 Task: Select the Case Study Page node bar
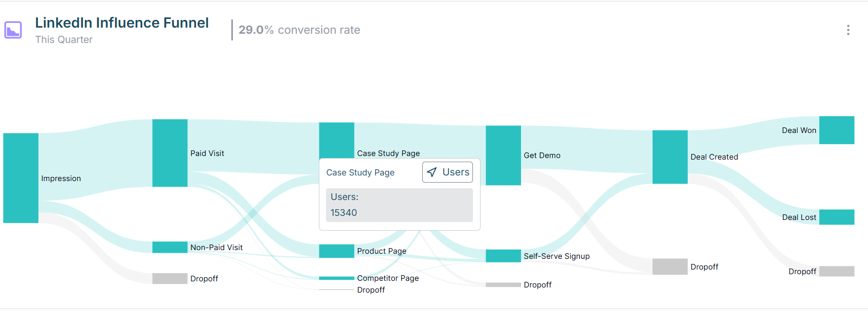(337, 140)
